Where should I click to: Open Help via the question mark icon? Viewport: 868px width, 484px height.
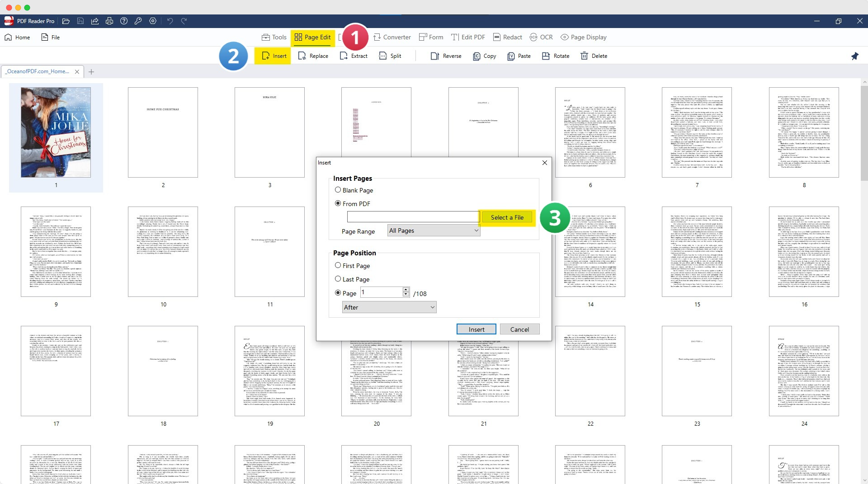pyautogui.click(x=124, y=21)
